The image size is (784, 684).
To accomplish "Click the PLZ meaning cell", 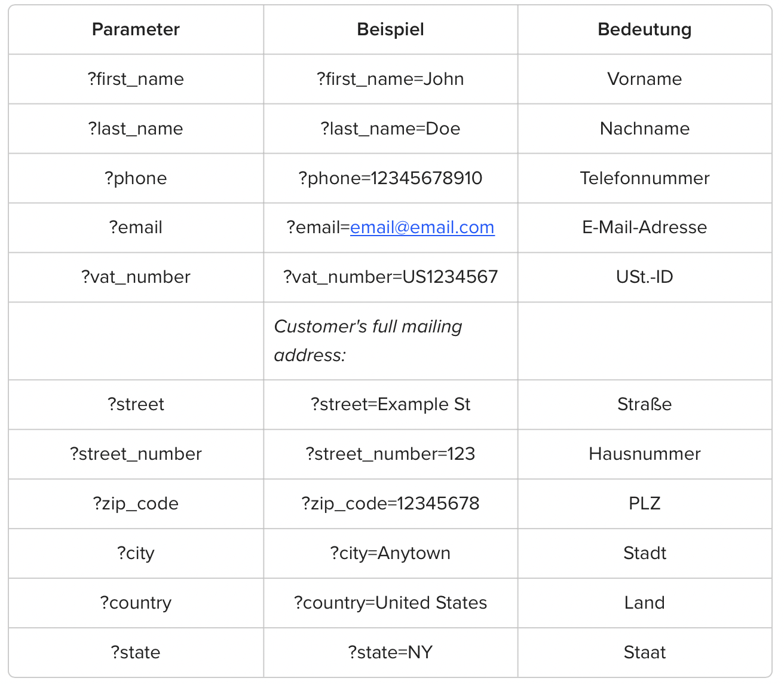I will point(644,504).
